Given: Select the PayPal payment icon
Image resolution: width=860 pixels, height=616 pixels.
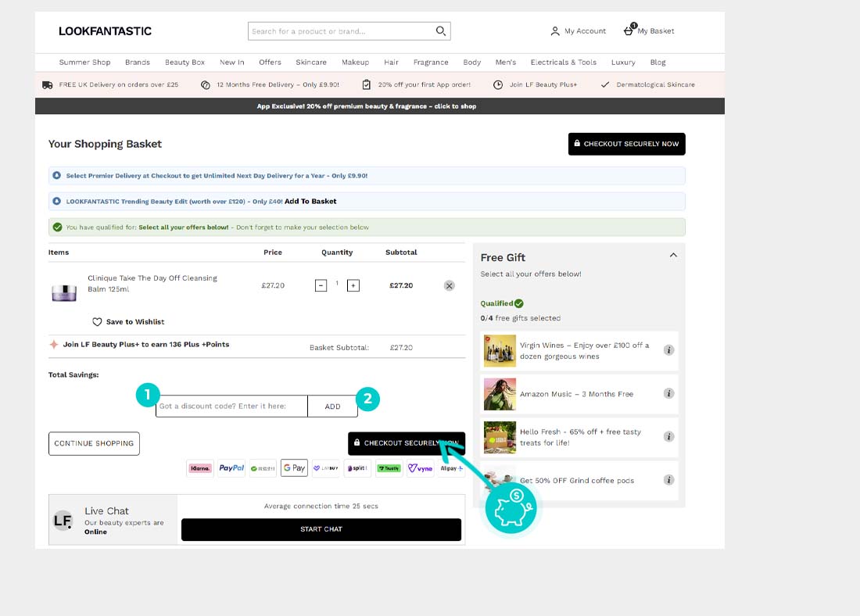Looking at the screenshot, I should tap(231, 468).
